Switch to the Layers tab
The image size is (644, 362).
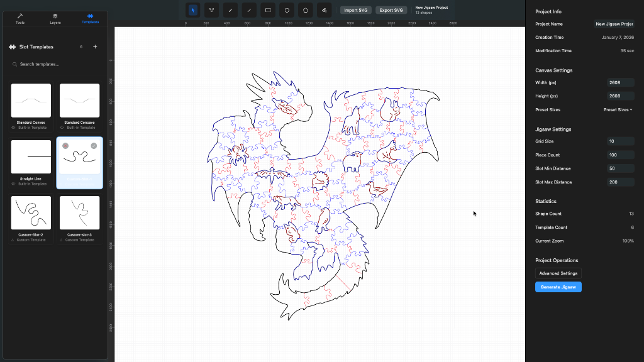pyautogui.click(x=55, y=19)
